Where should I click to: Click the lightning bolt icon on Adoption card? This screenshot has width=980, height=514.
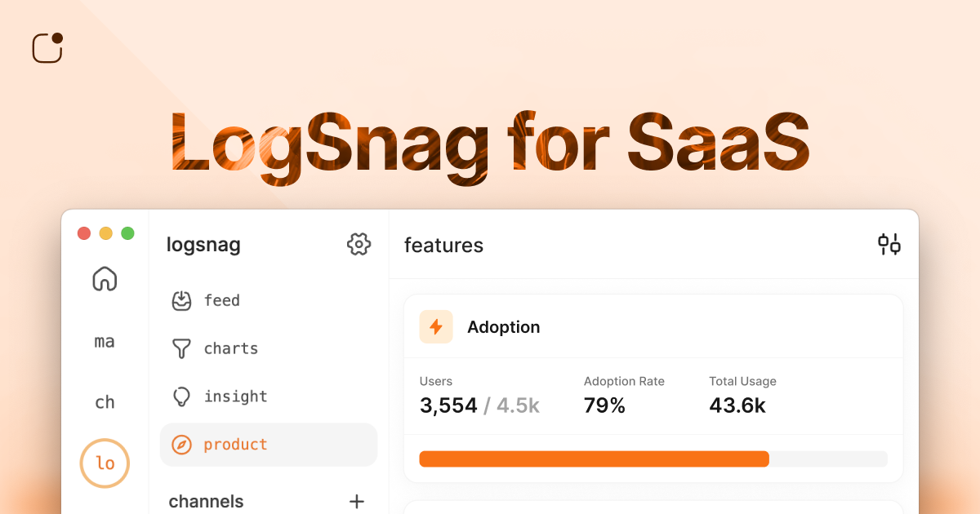[x=435, y=326]
